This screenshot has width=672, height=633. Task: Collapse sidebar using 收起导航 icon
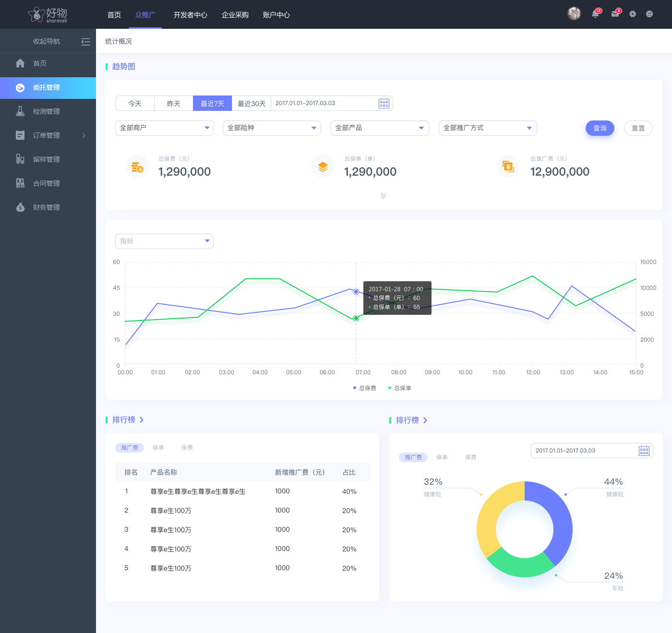[85, 42]
